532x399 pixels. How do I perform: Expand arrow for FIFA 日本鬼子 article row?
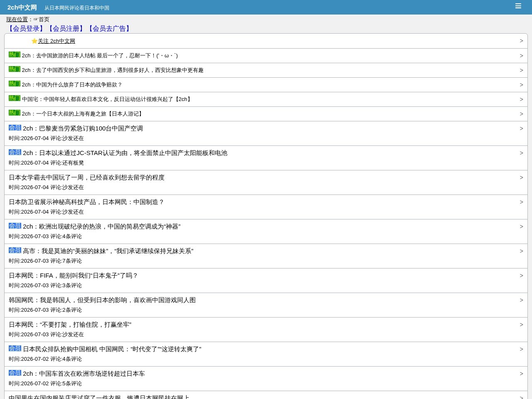pos(521,276)
